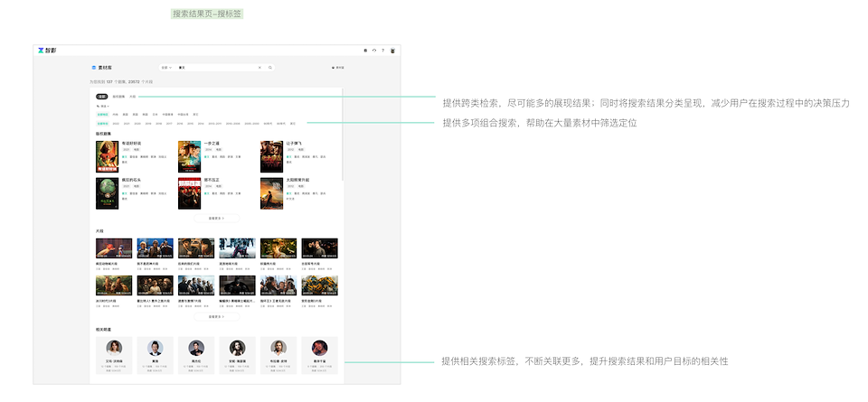868x402 pixels.
Task: Open the 让子弹飞 movie poster
Action: click(272, 156)
